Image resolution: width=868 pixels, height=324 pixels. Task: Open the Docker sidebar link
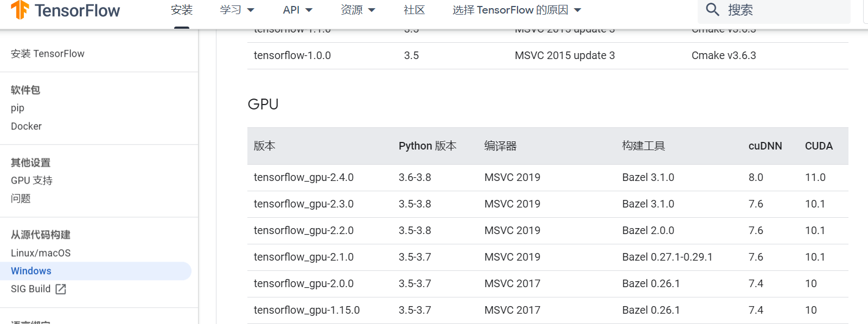point(26,126)
